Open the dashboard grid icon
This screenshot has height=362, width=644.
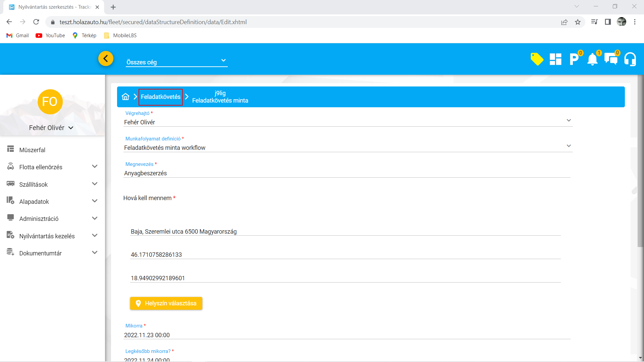click(x=555, y=59)
